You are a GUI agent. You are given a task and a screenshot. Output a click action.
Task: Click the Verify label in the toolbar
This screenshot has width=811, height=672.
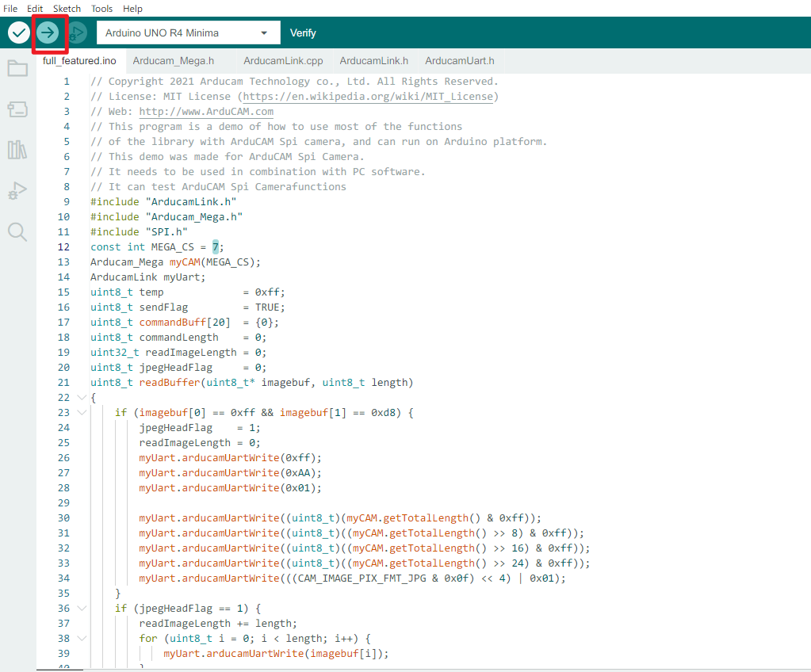click(x=303, y=33)
